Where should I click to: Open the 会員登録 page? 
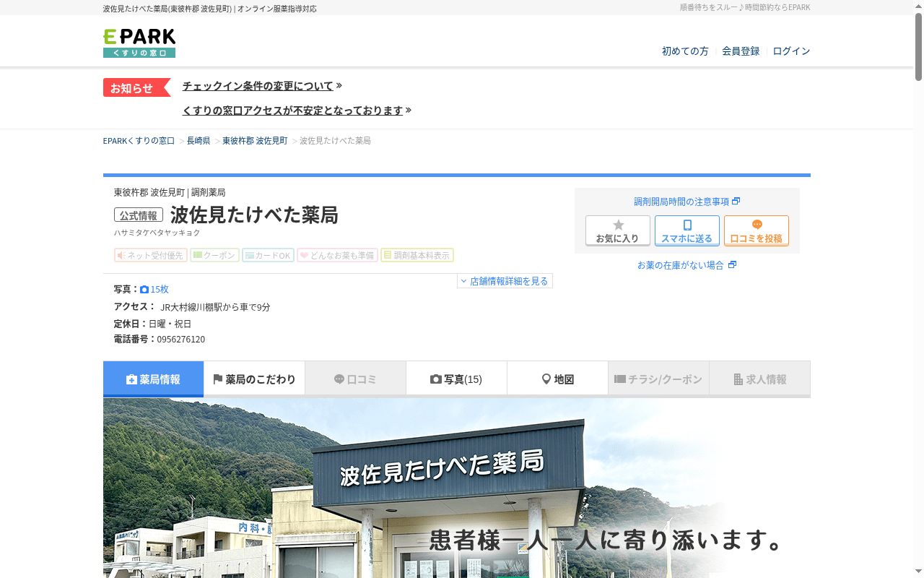tap(741, 51)
